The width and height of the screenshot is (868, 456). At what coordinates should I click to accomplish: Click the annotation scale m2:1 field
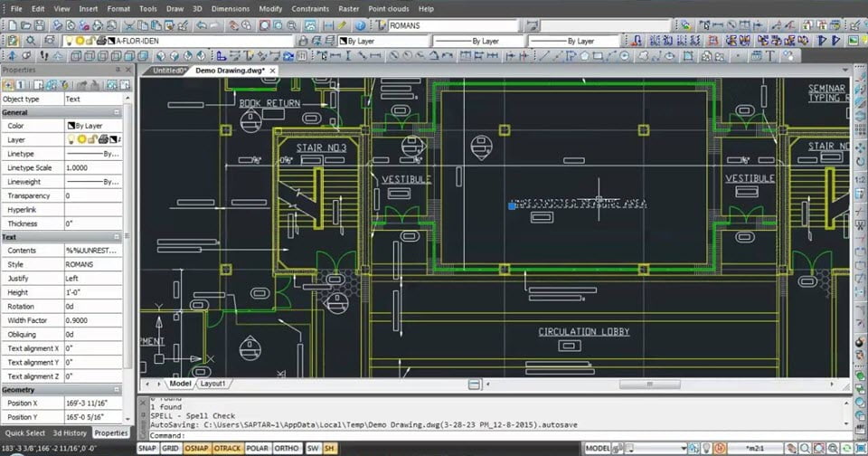tap(754, 448)
